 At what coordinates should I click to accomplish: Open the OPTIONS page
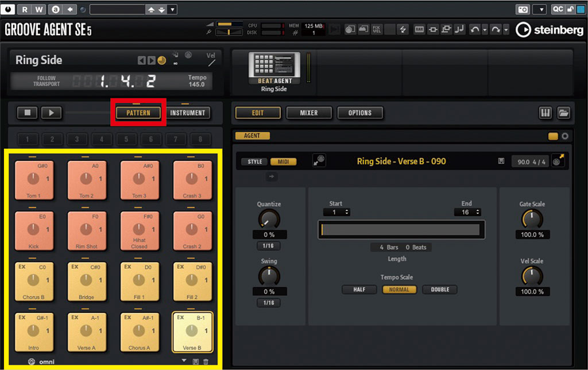pos(359,113)
